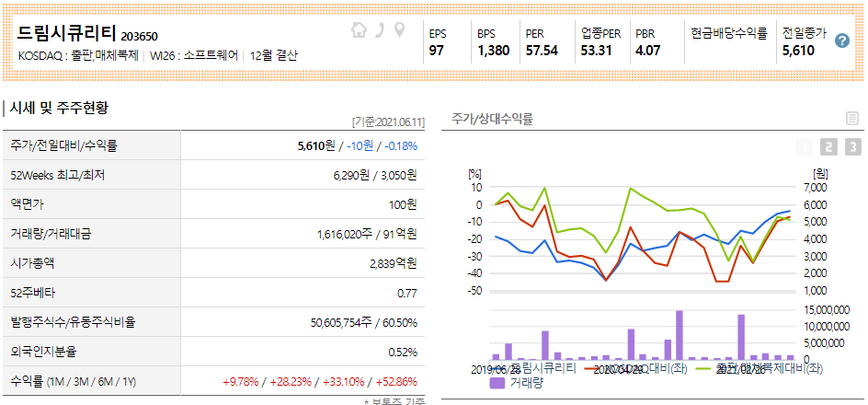The height and width of the screenshot is (405, 868).
Task: Click the 현금배당수익률 label
Action: click(x=729, y=34)
